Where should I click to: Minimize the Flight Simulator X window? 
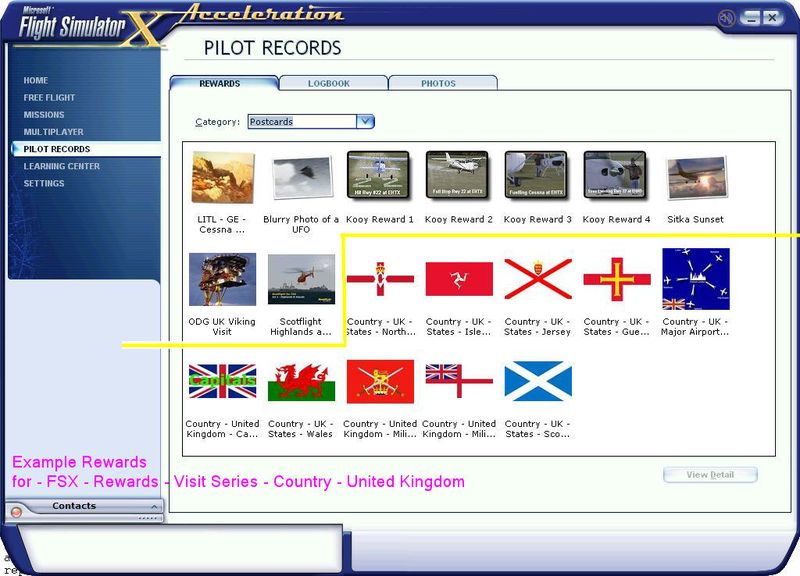750,18
